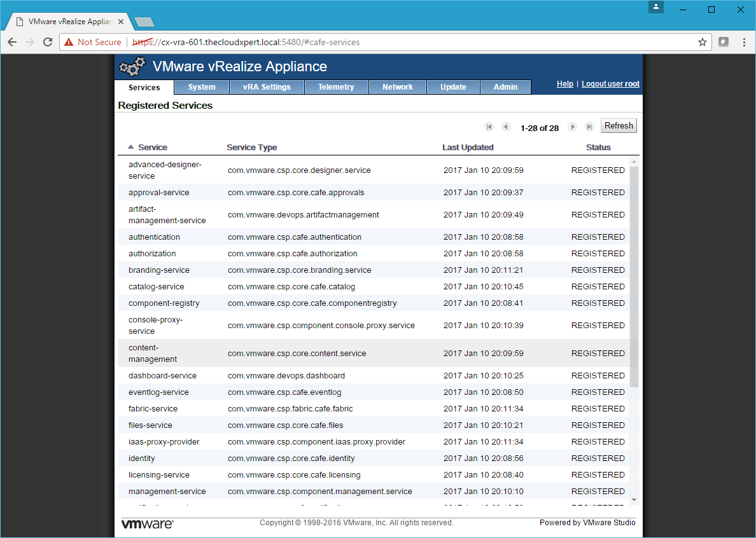Click the Logout user root link

pyautogui.click(x=610, y=84)
